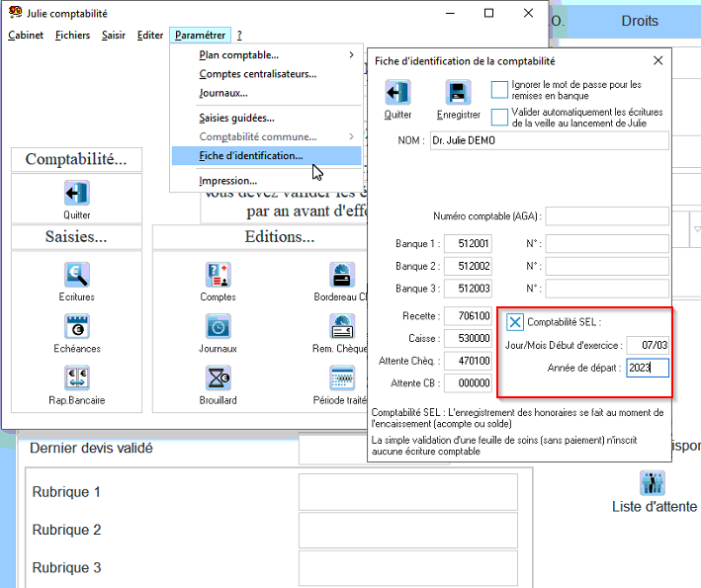
Task: Open the ? help menu
Action: click(x=239, y=35)
